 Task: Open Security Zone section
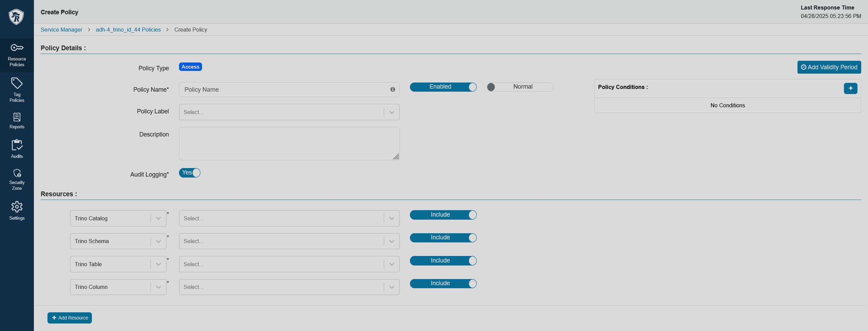pos(17,179)
